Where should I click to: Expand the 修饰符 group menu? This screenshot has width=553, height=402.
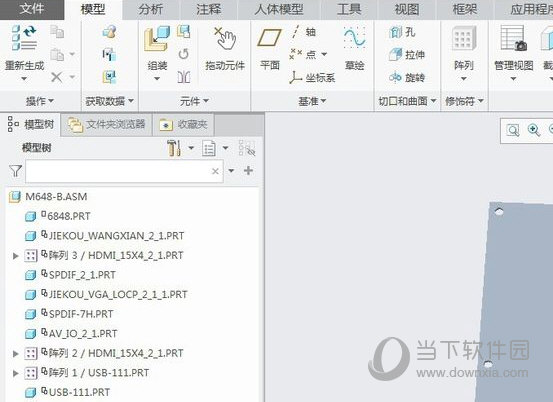[x=464, y=101]
